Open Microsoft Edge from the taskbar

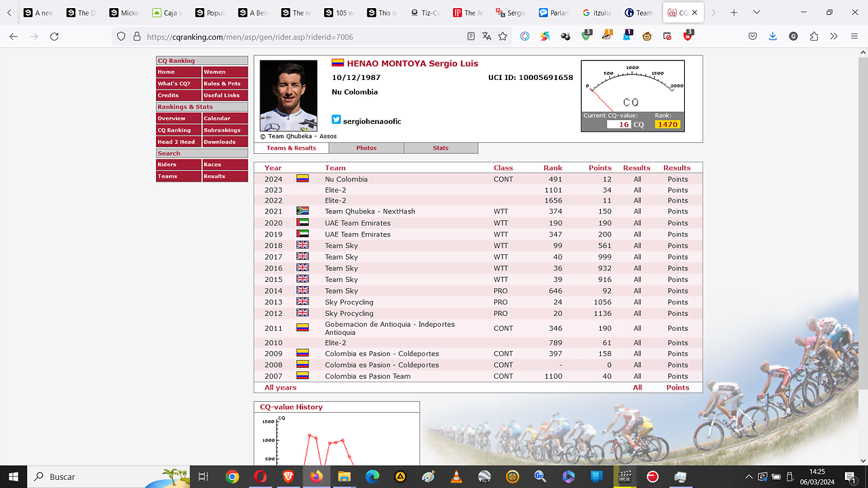click(x=372, y=476)
